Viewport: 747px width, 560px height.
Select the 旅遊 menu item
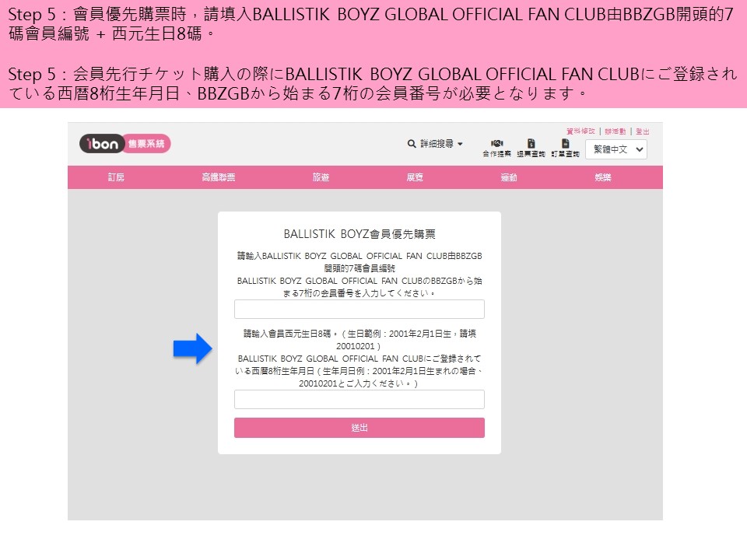pyautogui.click(x=321, y=177)
